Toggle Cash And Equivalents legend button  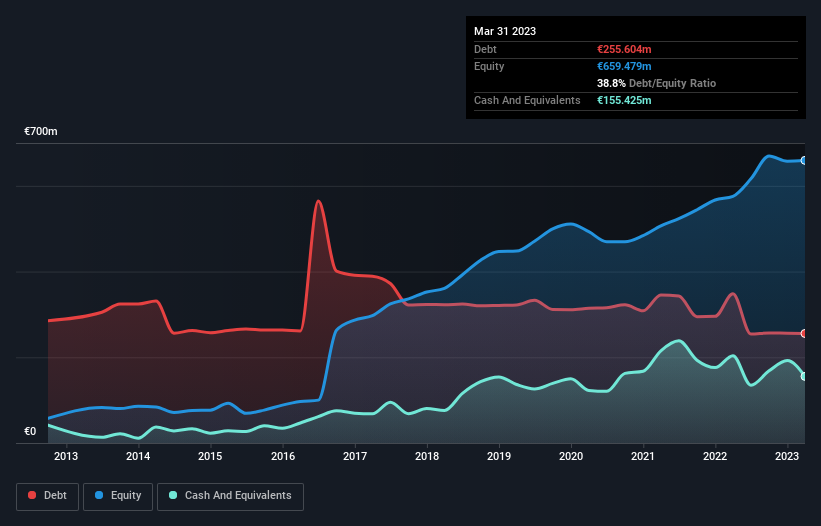click(x=230, y=496)
